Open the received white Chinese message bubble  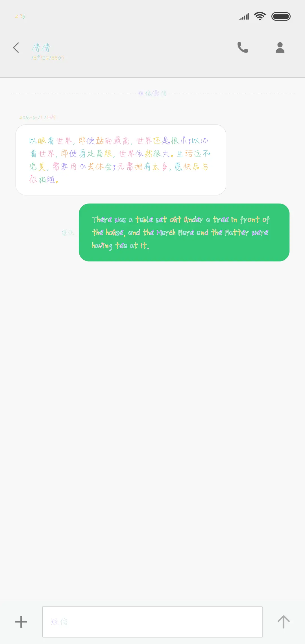[x=121, y=160]
